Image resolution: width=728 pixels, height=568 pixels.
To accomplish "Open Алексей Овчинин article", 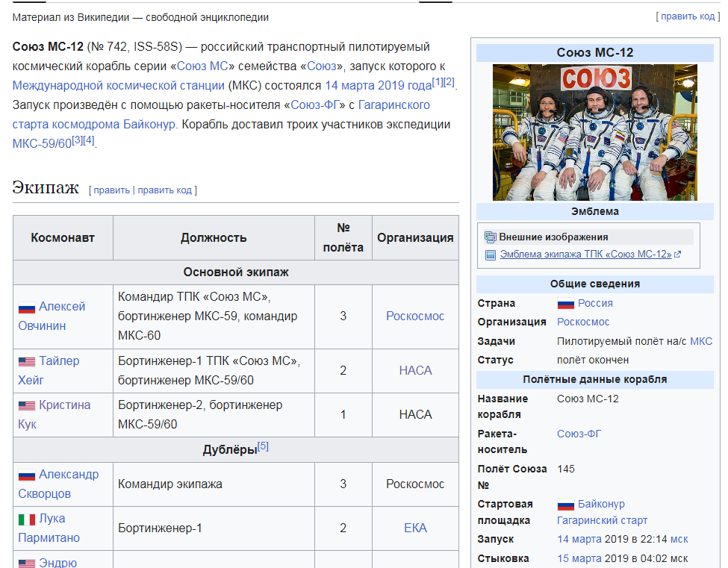I will coord(52,316).
